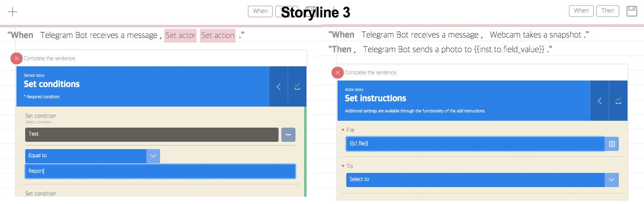Remove the Text condition with the minus button
Viewport: 644px width, 204px height.
(x=288, y=134)
